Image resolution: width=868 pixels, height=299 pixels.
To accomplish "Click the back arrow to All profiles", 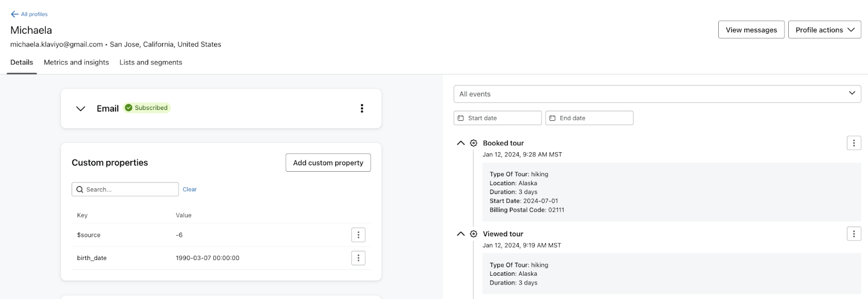I will pos(15,14).
